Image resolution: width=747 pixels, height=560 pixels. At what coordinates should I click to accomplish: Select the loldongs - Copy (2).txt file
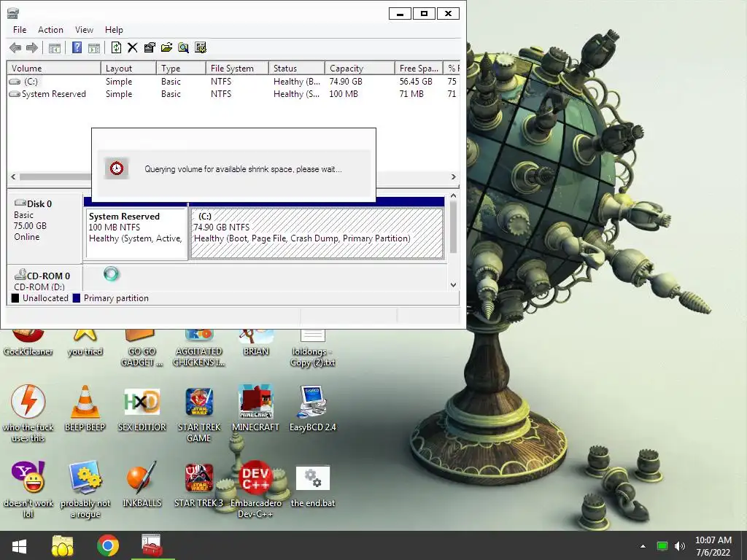[x=312, y=348]
